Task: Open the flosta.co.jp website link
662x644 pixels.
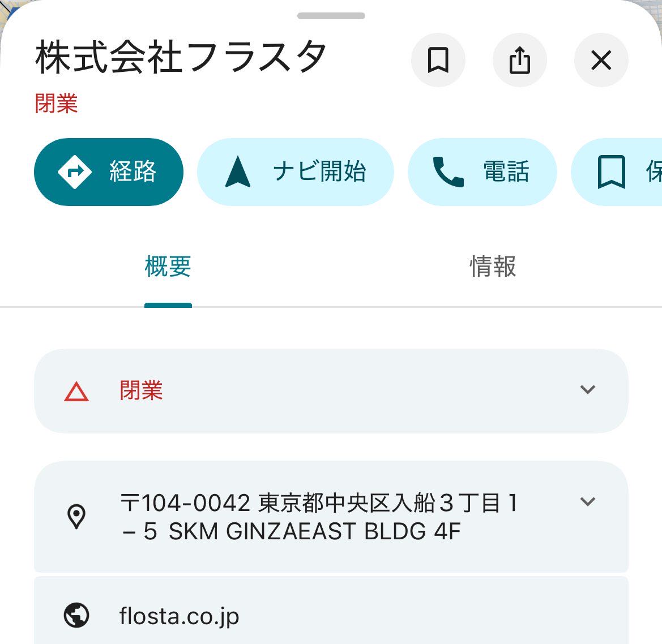Action: coord(180,616)
